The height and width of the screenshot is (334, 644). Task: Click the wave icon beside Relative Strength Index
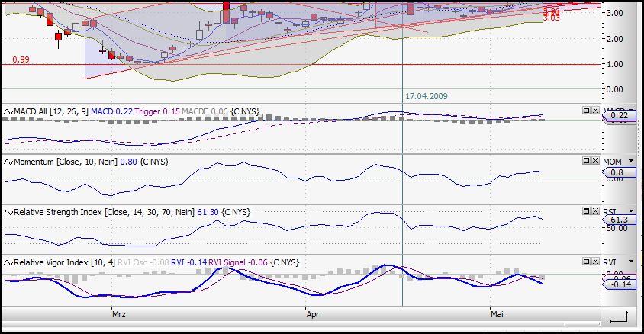click(x=8, y=213)
